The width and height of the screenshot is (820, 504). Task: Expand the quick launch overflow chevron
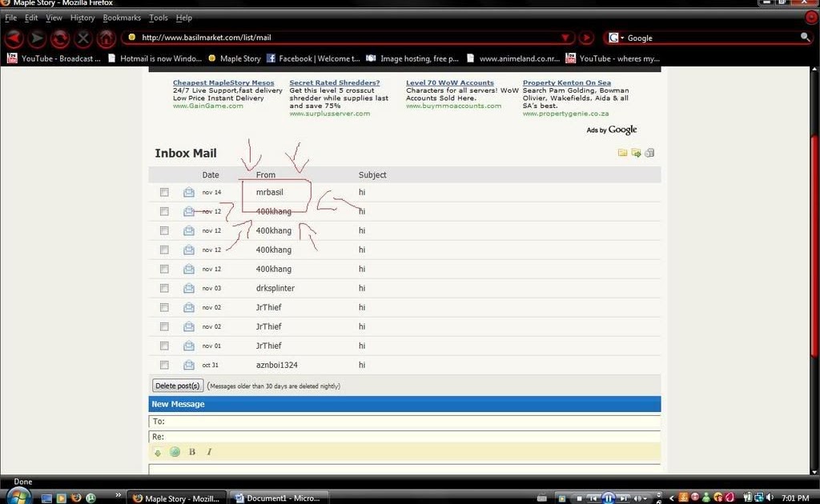pos(119,495)
